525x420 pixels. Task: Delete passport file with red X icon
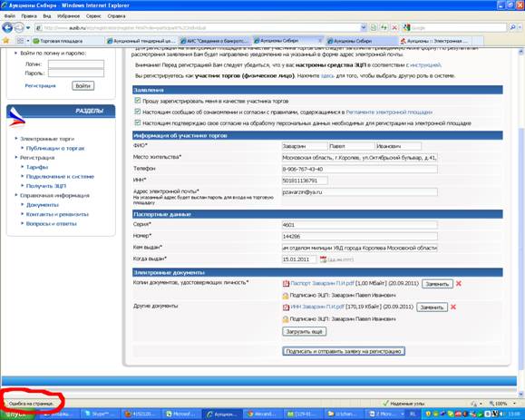coord(459,283)
